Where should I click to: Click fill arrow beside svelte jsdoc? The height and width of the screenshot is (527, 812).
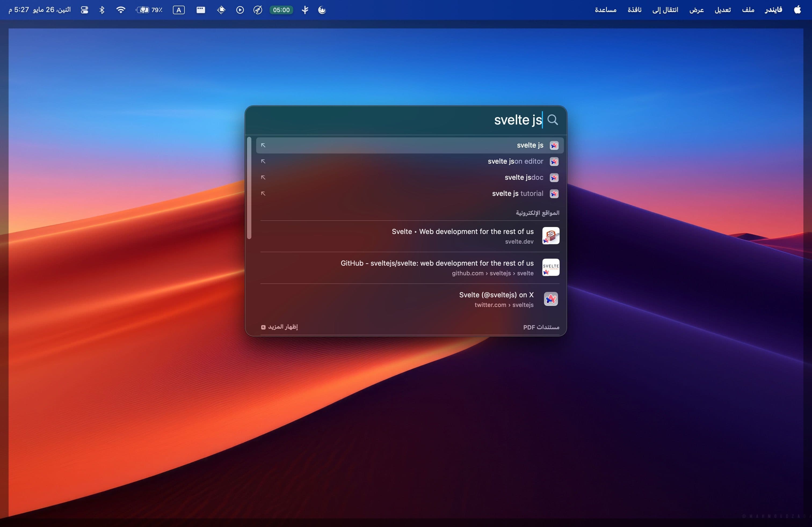point(263,177)
